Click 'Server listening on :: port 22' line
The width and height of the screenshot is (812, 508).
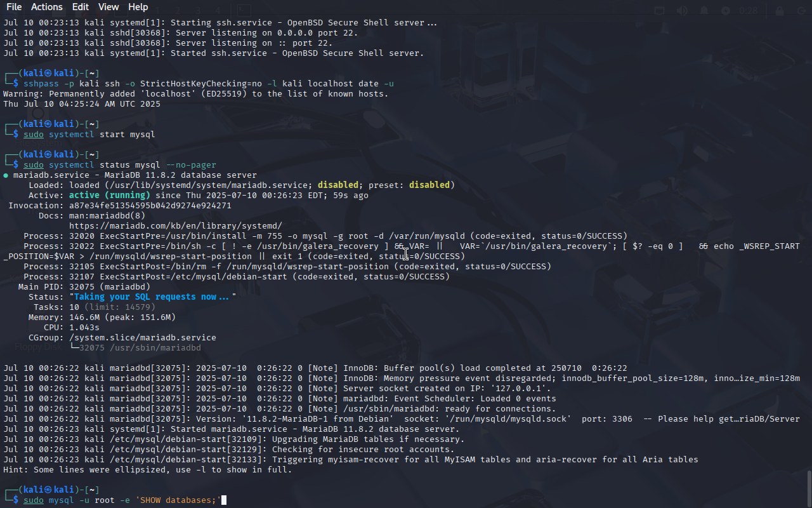click(x=168, y=43)
